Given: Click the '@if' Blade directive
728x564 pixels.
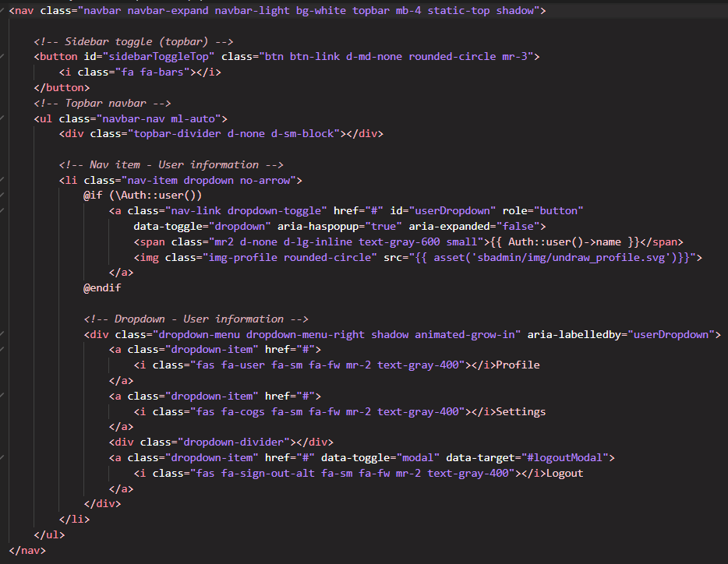Looking at the screenshot, I should click(x=93, y=196).
